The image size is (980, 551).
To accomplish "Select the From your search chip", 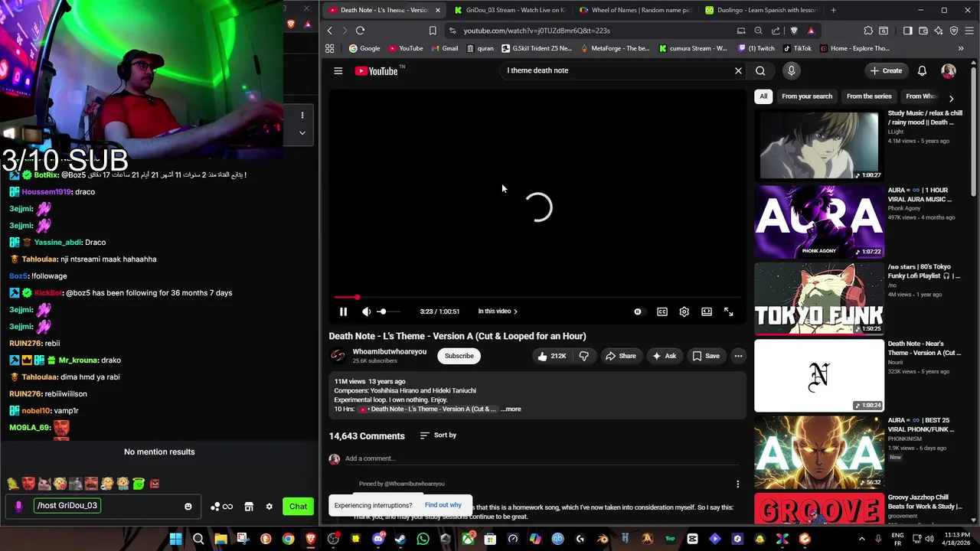I will 807,96.
